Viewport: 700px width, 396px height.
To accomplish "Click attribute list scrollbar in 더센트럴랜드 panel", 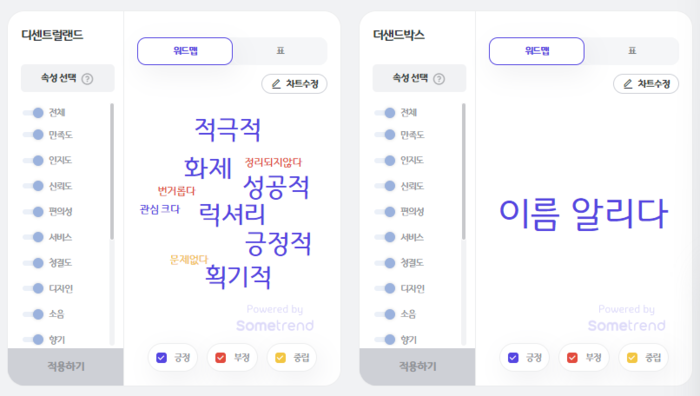I will click(112, 171).
